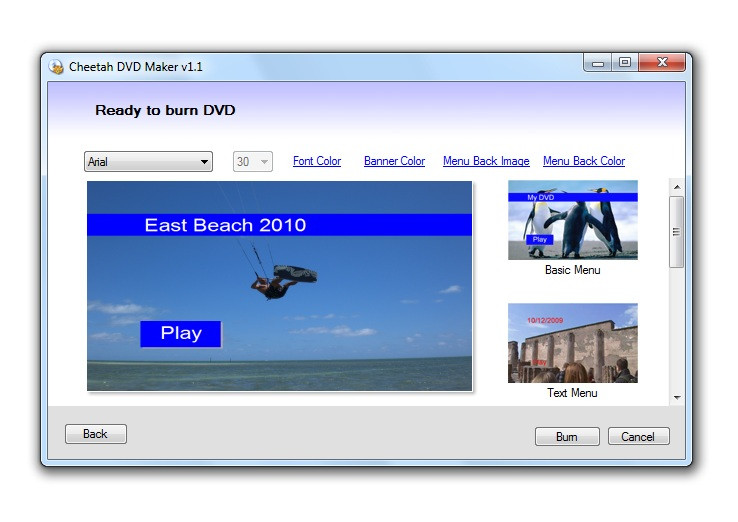Screen dimensions: 738x522
Task: Click the Text Menu label
Action: tap(572, 393)
